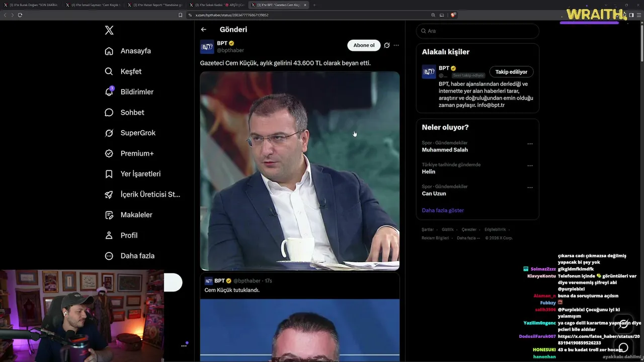Switch to the Sokak Kedisi browser tab
This screenshot has height=362, width=644.
pos(217,5)
